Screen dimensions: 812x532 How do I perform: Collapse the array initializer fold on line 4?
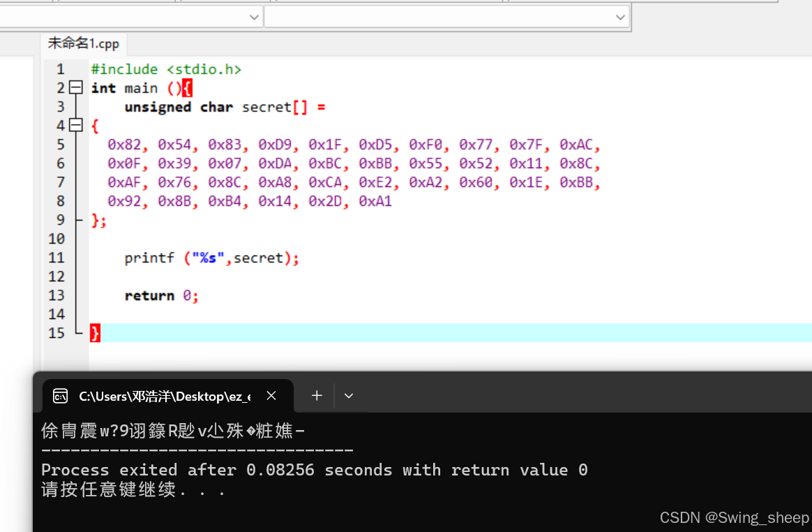pos(76,125)
